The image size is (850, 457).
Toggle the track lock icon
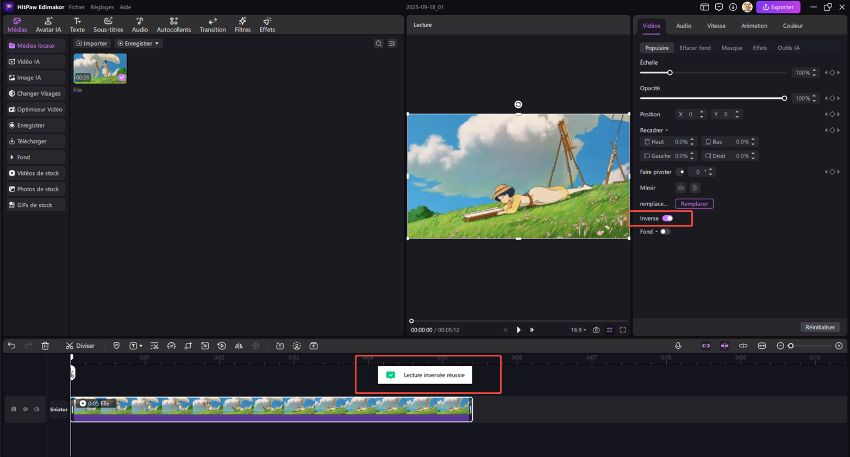(14, 409)
